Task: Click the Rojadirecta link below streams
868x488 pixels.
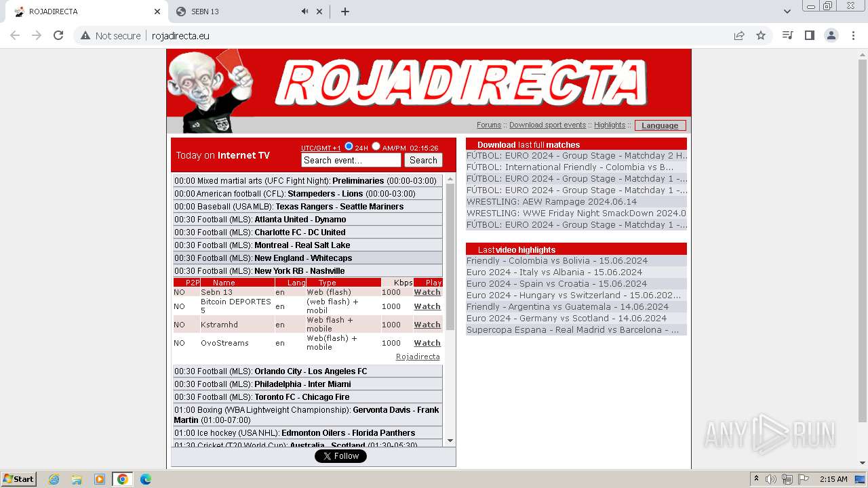Action: click(x=418, y=357)
